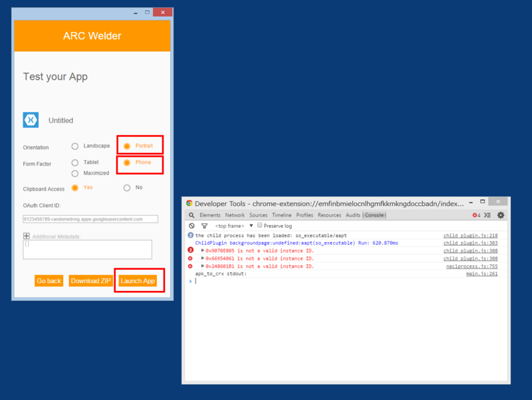Click error icon on 0x248601B1 row
The width and height of the screenshot is (532, 400).
190,266
